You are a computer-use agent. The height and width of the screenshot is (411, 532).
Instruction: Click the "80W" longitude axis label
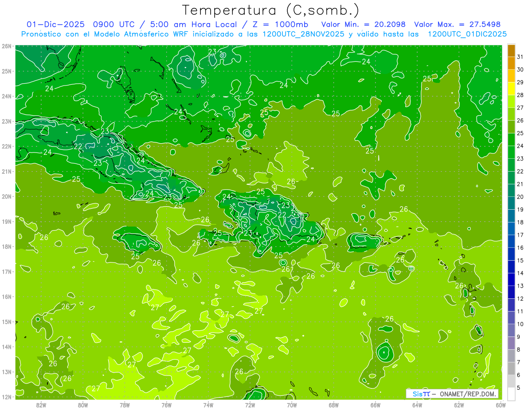click(x=83, y=405)
